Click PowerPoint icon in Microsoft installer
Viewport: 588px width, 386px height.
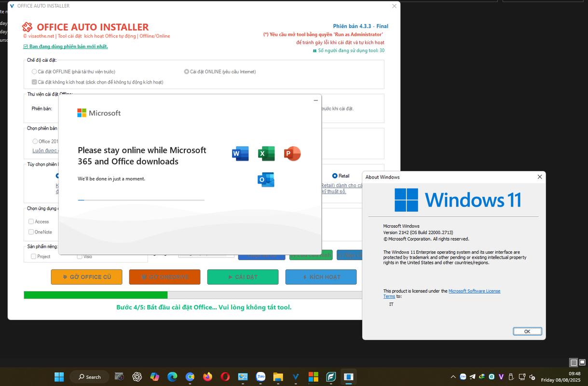tap(292, 153)
